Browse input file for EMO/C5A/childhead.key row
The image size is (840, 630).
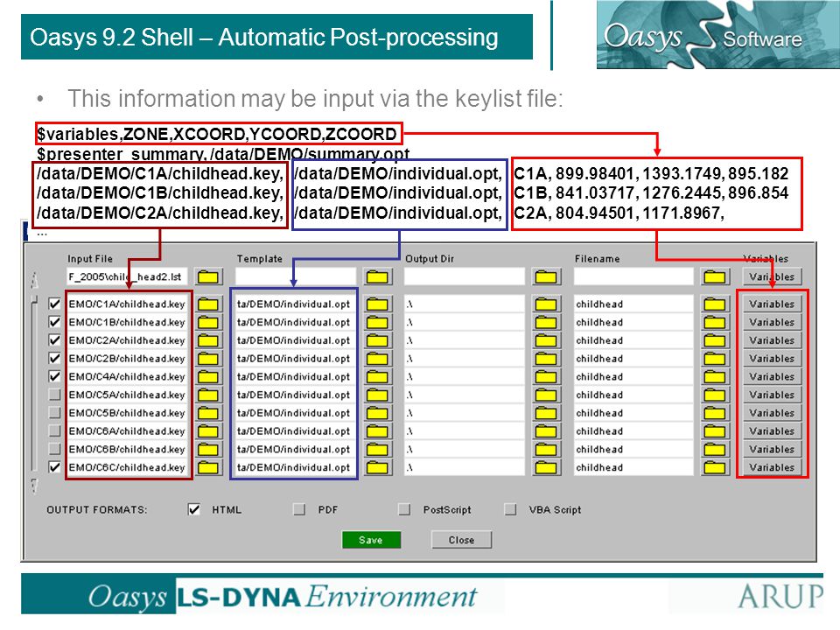coord(208,395)
